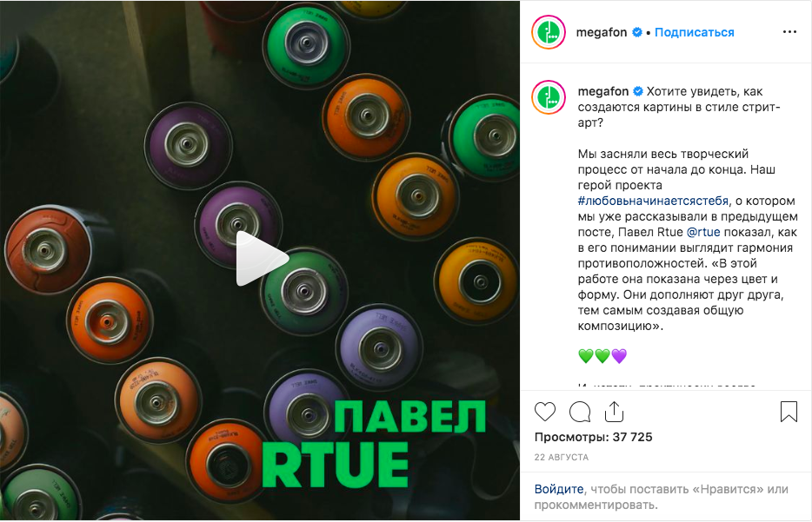Open hashtag #любовьначинаетсястебя

tap(653, 201)
